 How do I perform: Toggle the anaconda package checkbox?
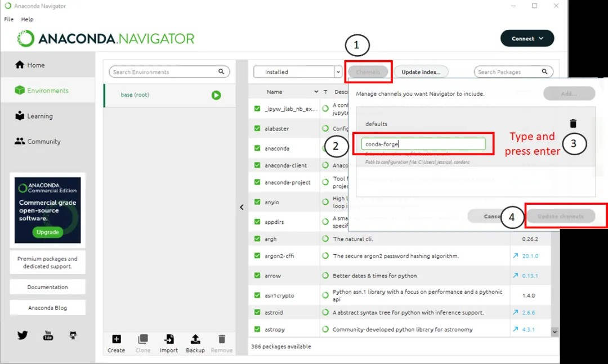pos(257,148)
